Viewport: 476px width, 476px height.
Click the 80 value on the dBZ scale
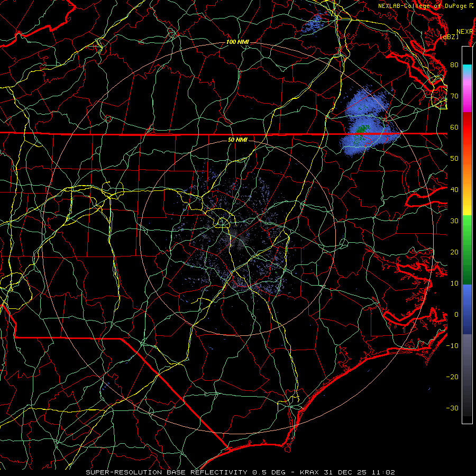tap(454, 65)
